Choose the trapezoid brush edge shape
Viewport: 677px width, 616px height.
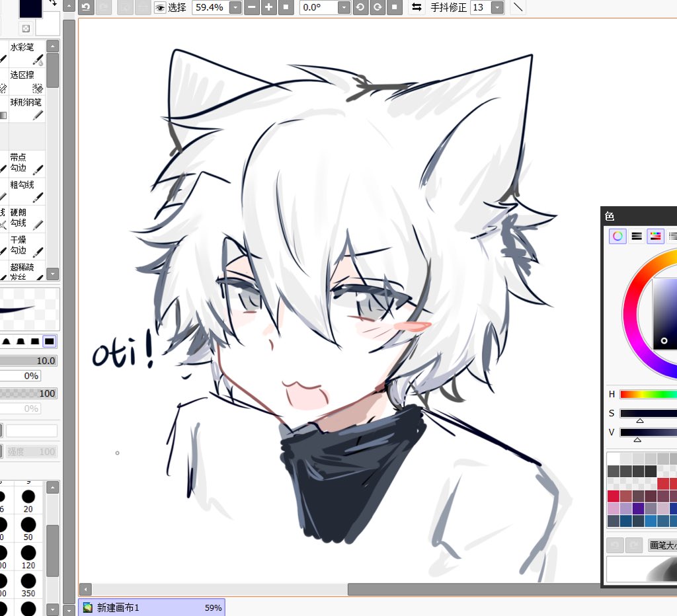(20, 342)
